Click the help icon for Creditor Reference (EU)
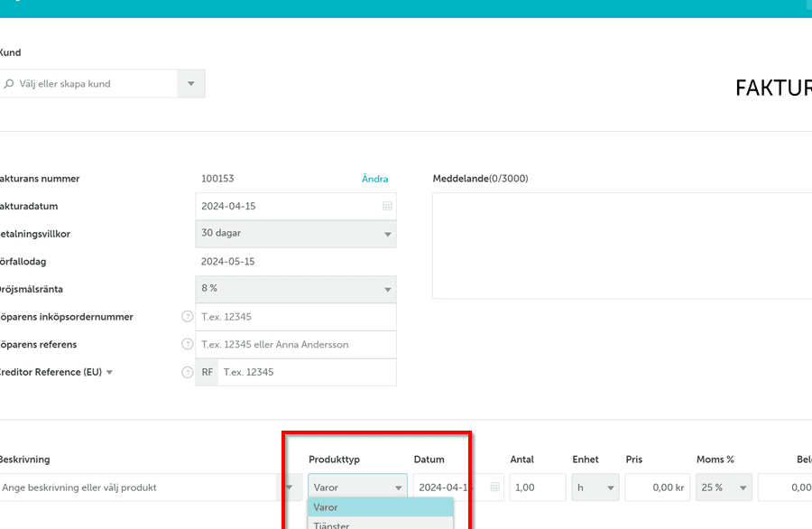The width and height of the screenshot is (812, 529). click(x=188, y=372)
